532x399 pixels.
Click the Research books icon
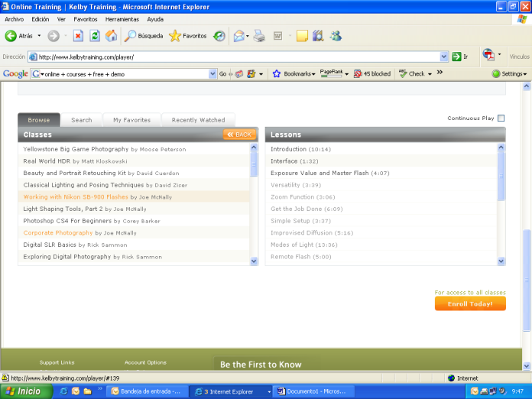click(x=318, y=36)
